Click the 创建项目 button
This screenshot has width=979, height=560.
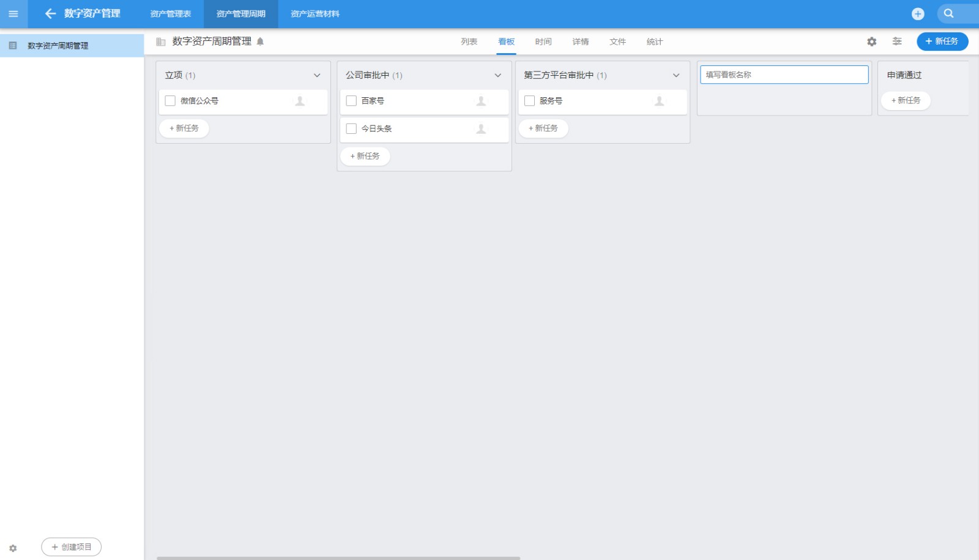pos(72,547)
